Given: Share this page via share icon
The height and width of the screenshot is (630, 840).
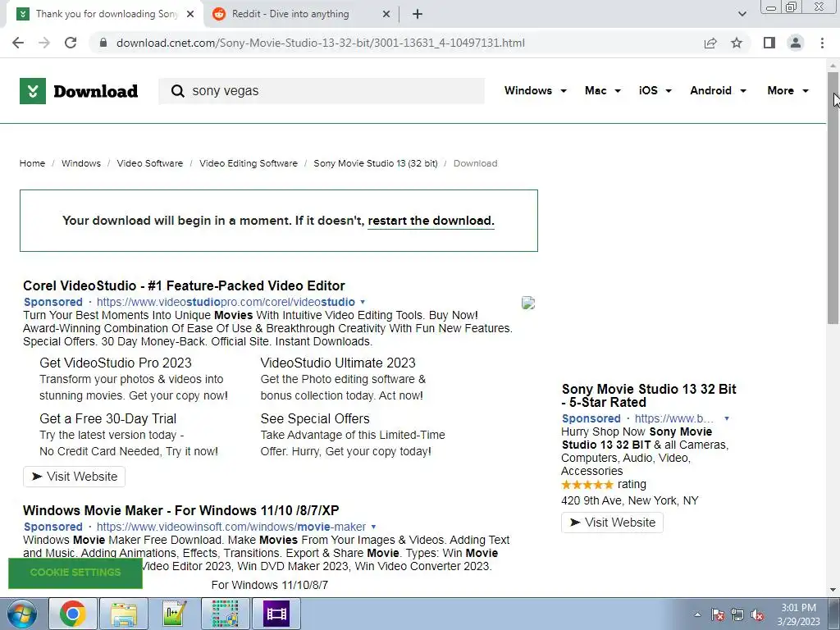Looking at the screenshot, I should [710, 43].
